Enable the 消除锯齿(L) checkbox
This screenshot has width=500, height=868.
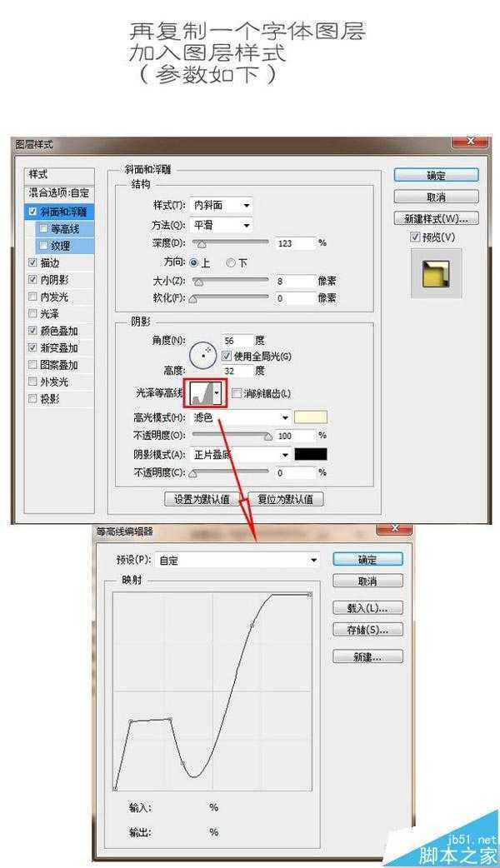click(x=237, y=393)
